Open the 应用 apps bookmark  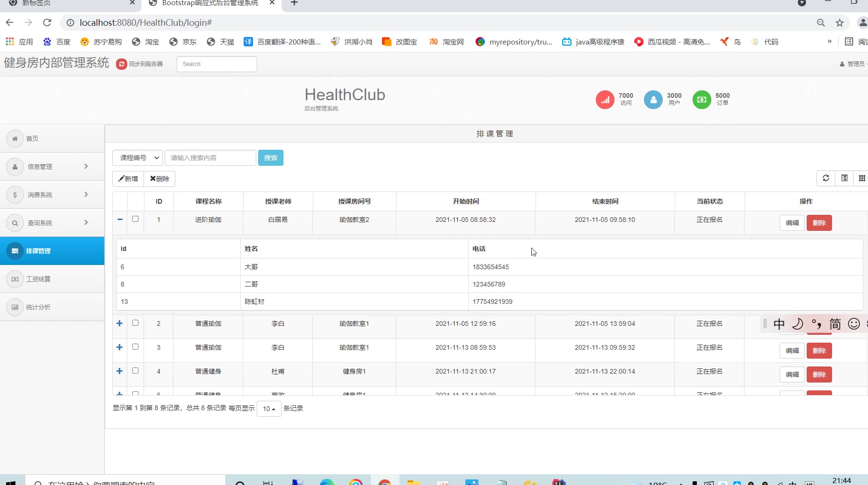point(19,42)
